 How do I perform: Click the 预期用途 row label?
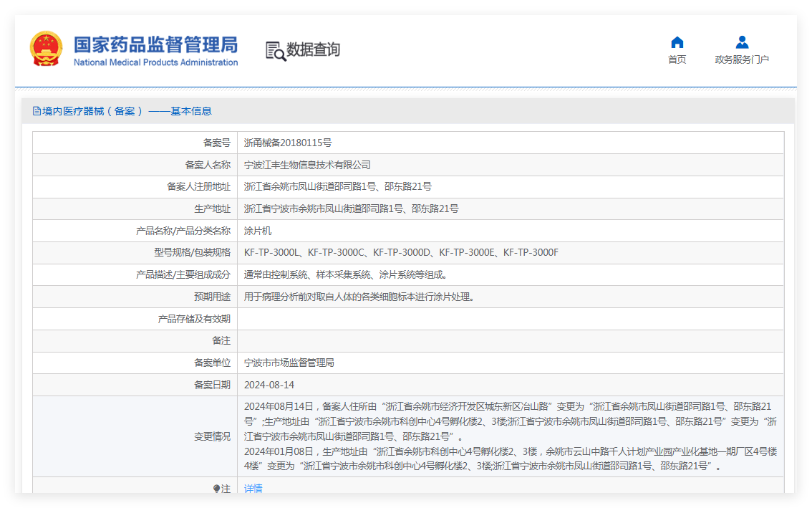coord(213,297)
